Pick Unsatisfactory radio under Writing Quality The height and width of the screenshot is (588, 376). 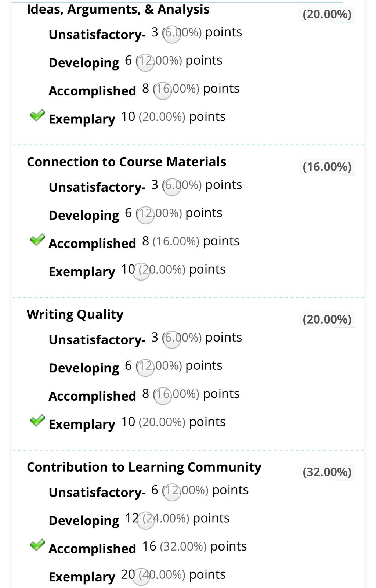pyautogui.click(x=172, y=340)
